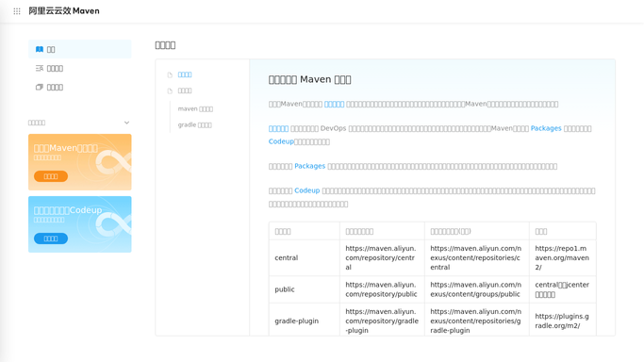Click the stacked pages icon in sidebar
644x362 pixels.
point(40,87)
